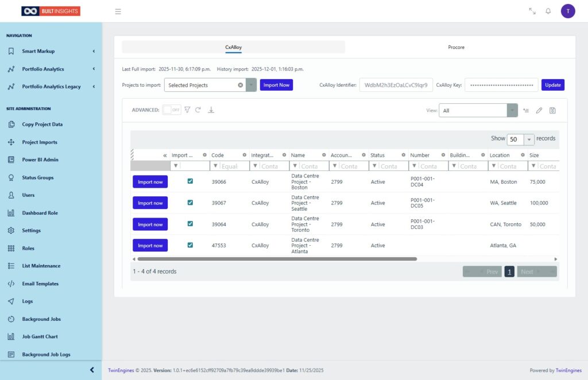
Task: Switch to the Procore tab
Action: coord(456,47)
